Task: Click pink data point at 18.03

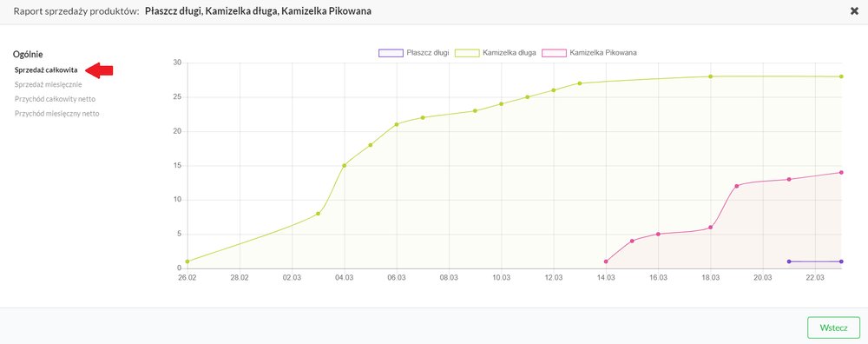Action: (711, 227)
